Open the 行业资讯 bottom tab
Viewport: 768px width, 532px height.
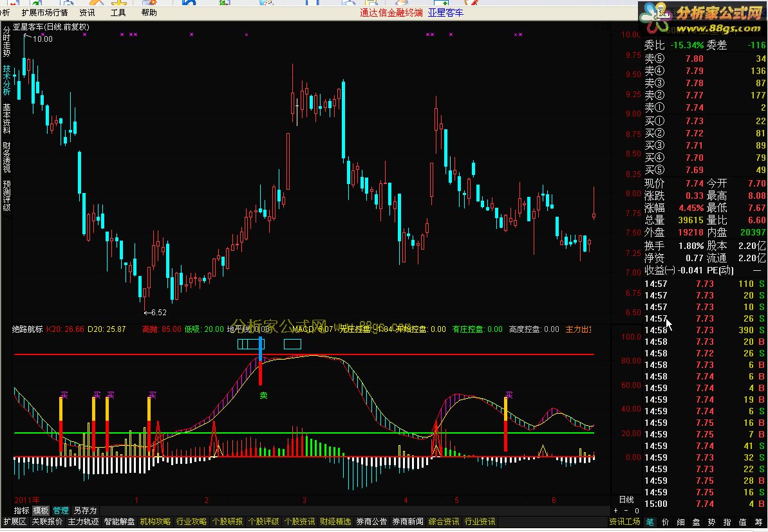click(480, 522)
